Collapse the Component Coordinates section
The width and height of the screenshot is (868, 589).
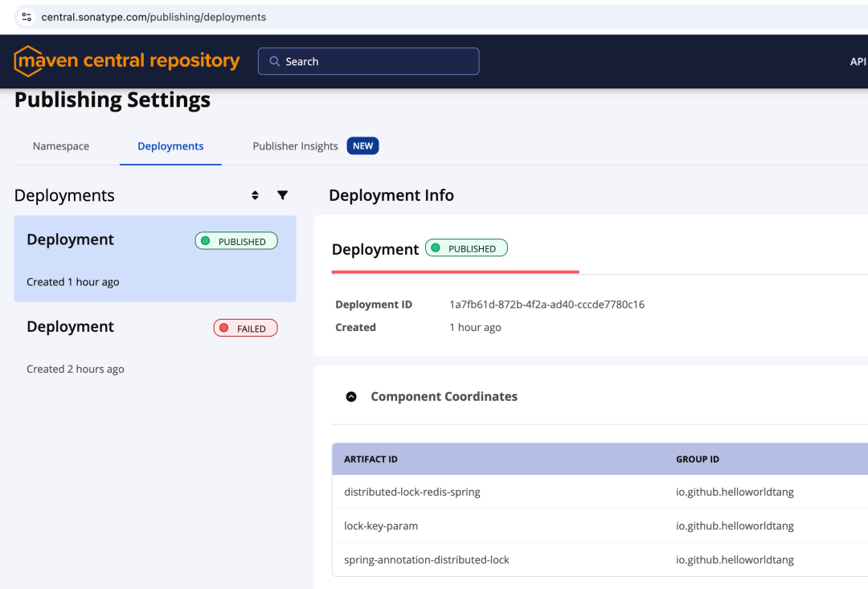click(x=351, y=396)
